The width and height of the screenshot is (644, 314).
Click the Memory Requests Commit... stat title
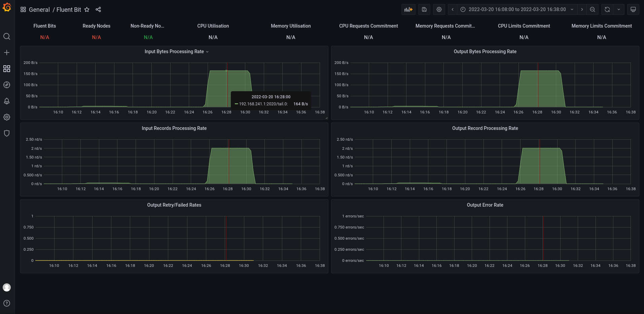coord(445,26)
